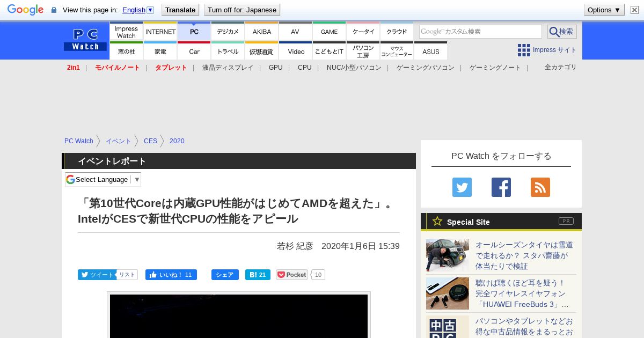The width and height of the screenshot is (644, 338).
Task: Open the page language English dropdown
Action: click(138, 10)
